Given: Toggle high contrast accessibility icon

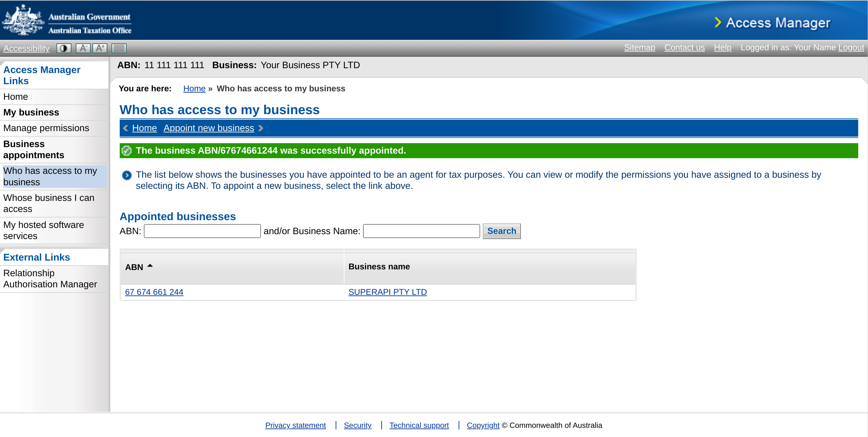Looking at the screenshot, I should [x=63, y=48].
